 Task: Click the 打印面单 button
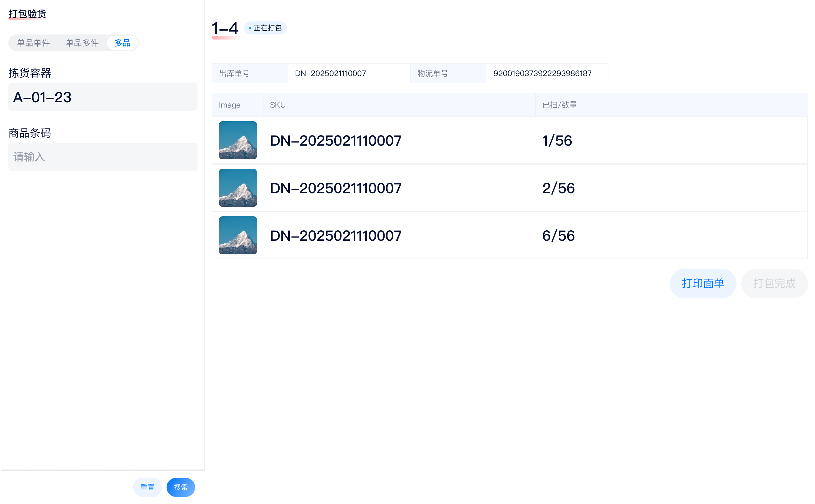703,283
